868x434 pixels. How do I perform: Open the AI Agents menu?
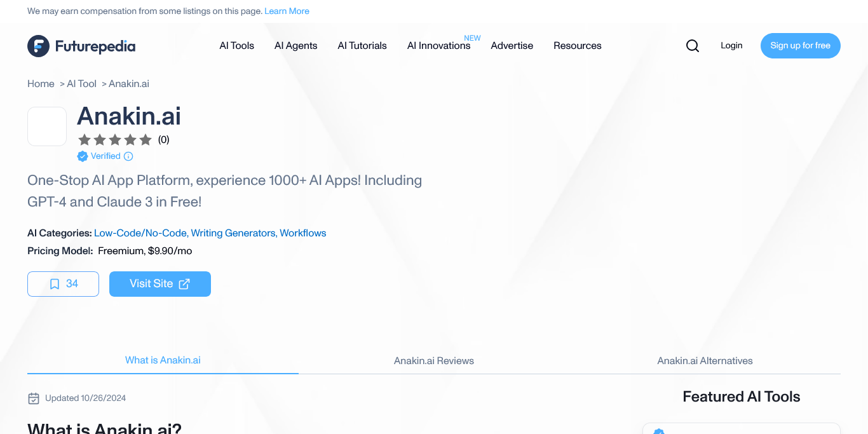(296, 46)
